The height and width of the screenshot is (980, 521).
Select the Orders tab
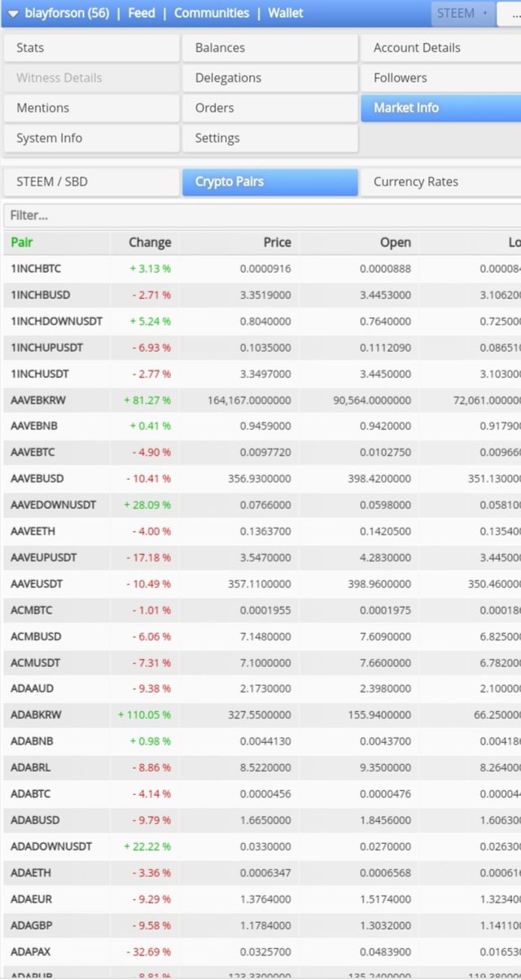click(x=269, y=108)
